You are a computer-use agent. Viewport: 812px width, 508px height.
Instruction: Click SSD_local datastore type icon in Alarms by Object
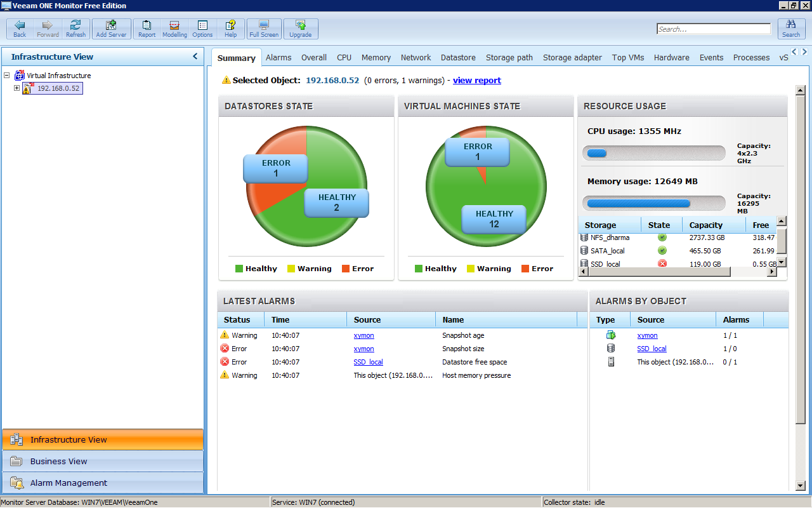611,349
